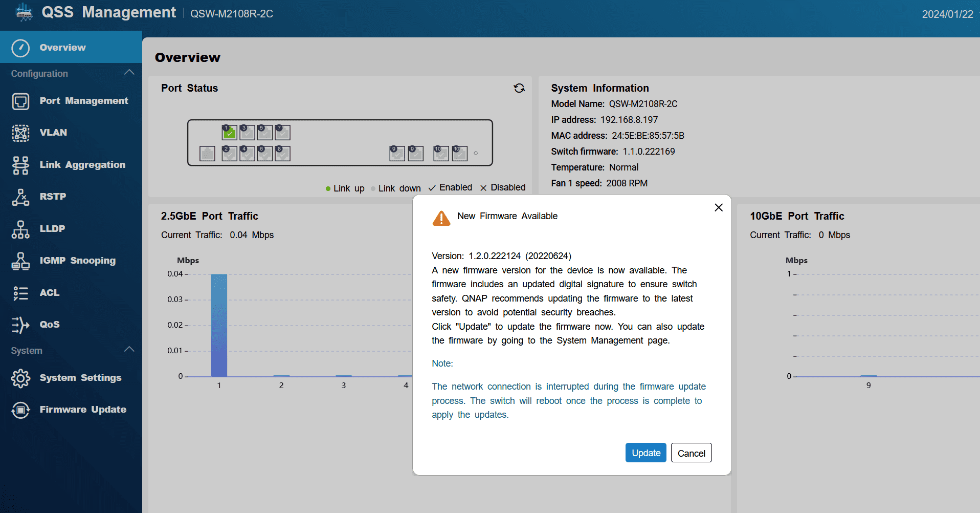The height and width of the screenshot is (513, 980).
Task: Click the RSTP sidebar icon
Action: 20,197
